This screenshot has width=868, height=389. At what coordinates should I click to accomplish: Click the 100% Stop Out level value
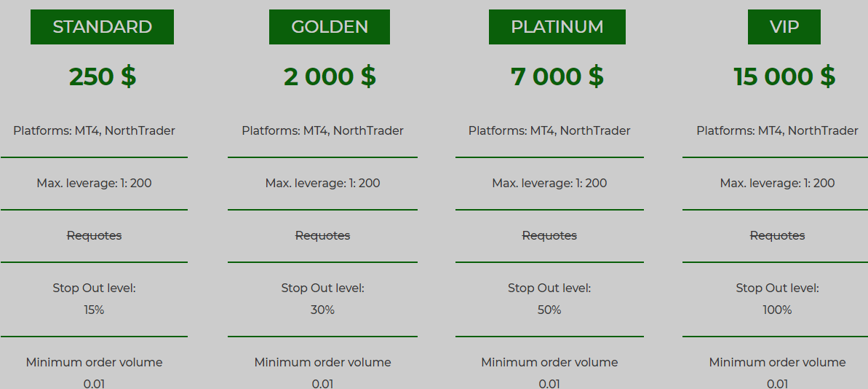click(777, 310)
